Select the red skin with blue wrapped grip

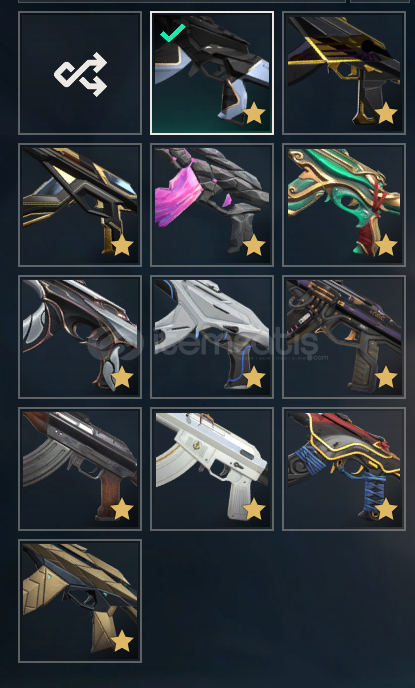(x=344, y=469)
